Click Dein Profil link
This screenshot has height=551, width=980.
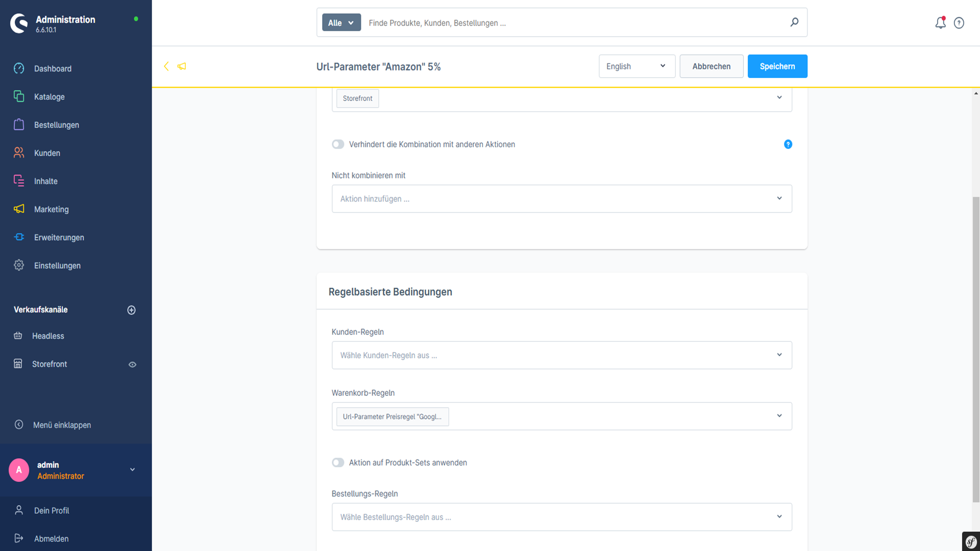click(x=52, y=510)
